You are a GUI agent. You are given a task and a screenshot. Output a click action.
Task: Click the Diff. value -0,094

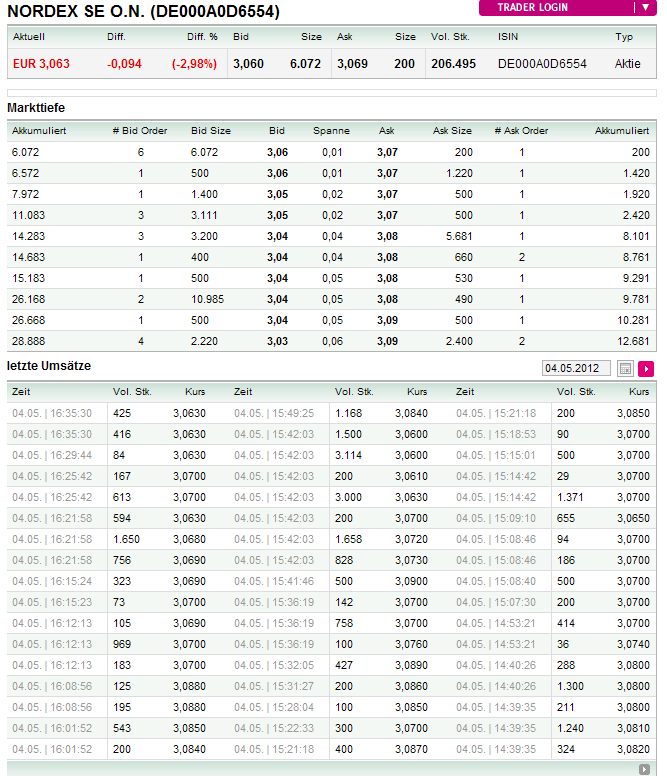pos(124,64)
